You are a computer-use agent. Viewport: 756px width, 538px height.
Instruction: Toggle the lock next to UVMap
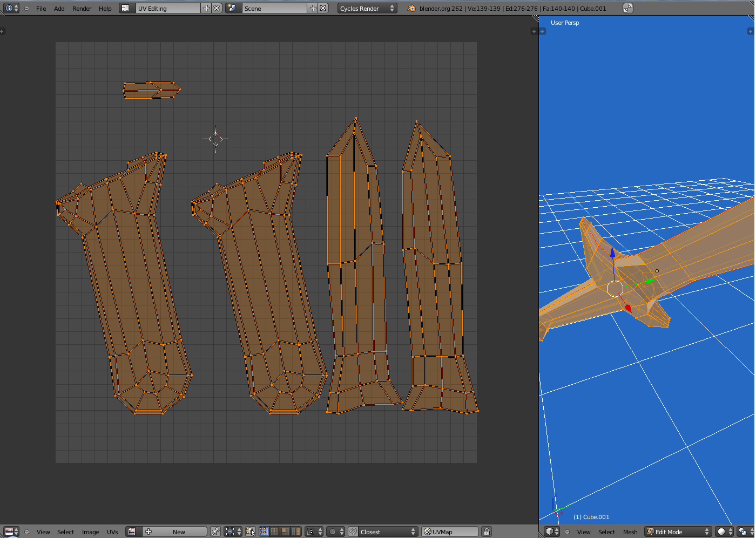pyautogui.click(x=487, y=532)
